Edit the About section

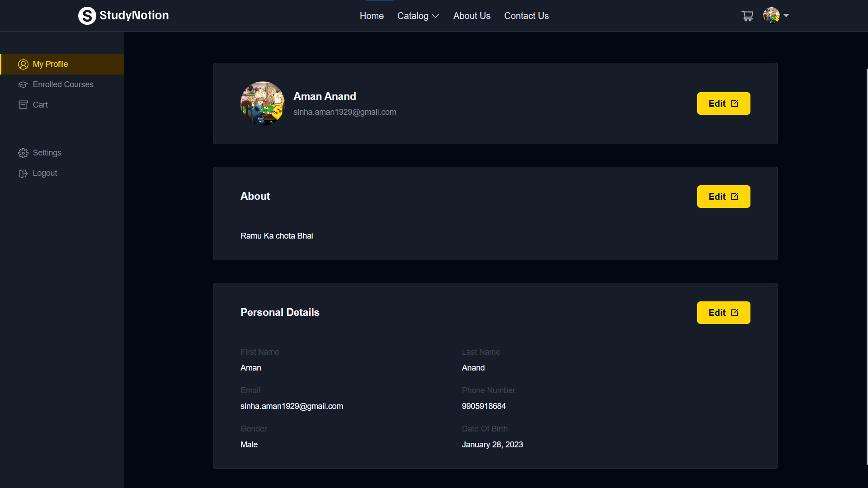coord(723,197)
